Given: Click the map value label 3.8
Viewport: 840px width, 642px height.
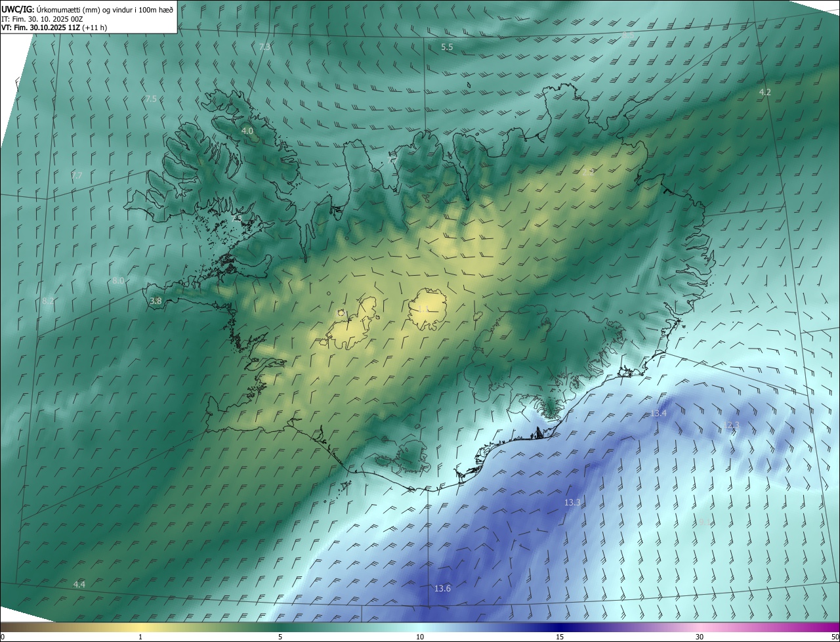Looking at the screenshot, I should pos(156,301).
